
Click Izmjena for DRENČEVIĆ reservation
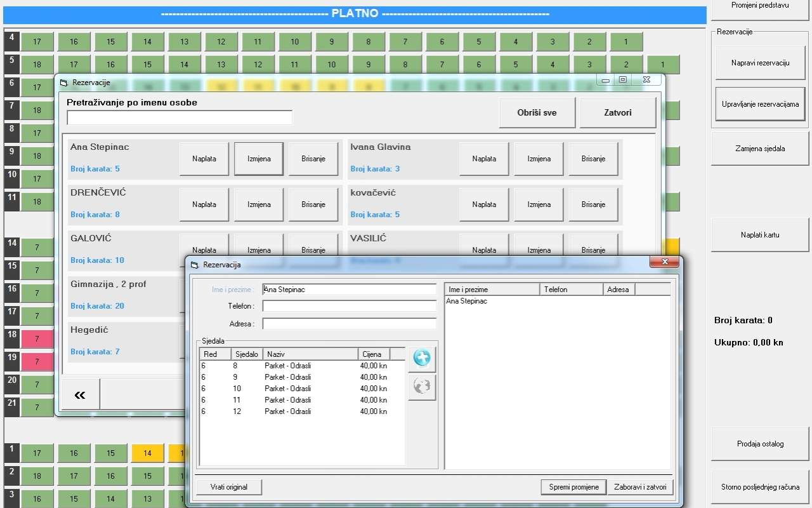click(x=258, y=204)
